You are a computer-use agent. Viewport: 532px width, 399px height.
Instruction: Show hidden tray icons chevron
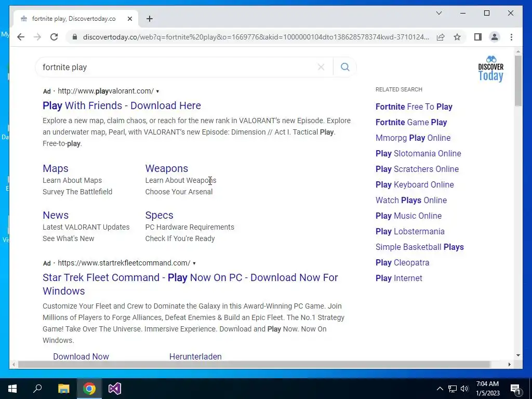click(x=440, y=389)
